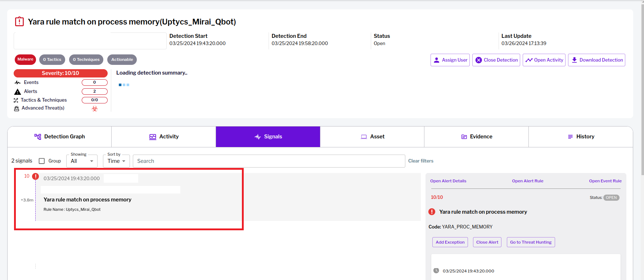Screen dimensions: 644x280
Task: Open the Evidence tab
Action: tap(476, 137)
